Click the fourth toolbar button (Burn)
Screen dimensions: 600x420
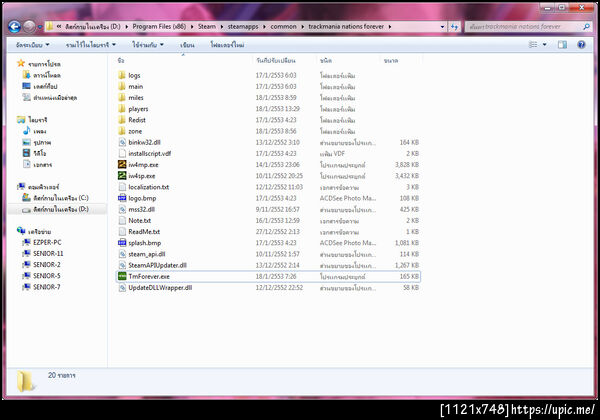187,45
